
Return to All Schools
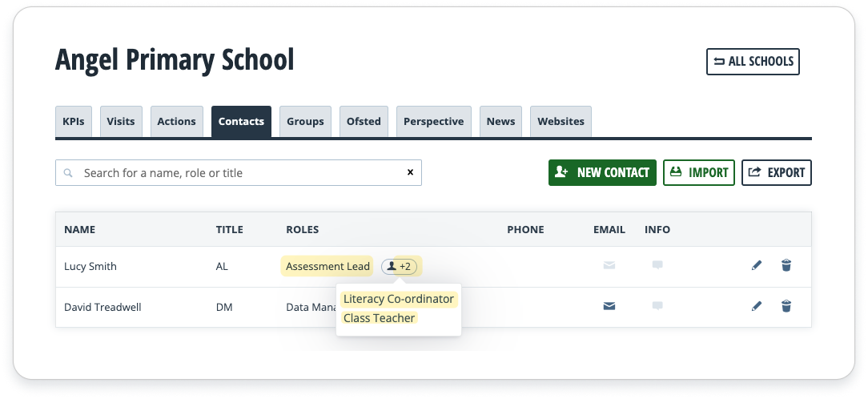pos(753,62)
